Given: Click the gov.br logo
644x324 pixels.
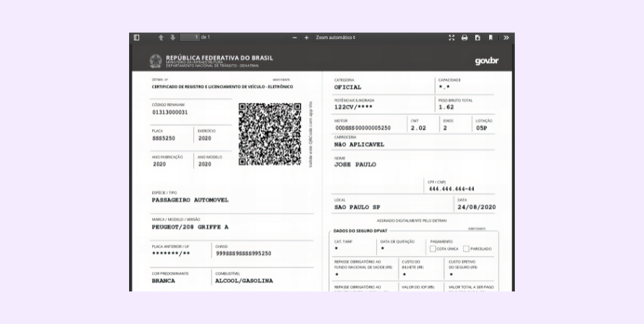Looking at the screenshot, I should point(487,61).
